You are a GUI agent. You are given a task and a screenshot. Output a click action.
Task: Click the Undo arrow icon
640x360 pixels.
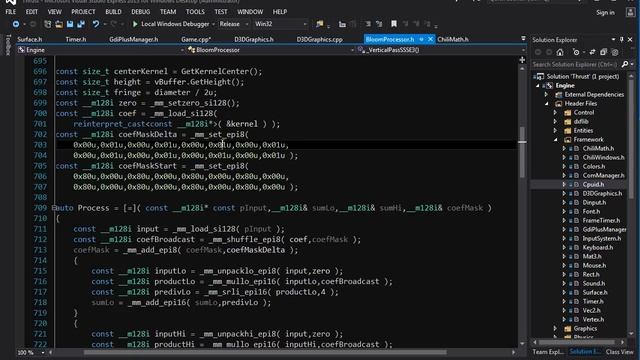[x=96, y=24]
